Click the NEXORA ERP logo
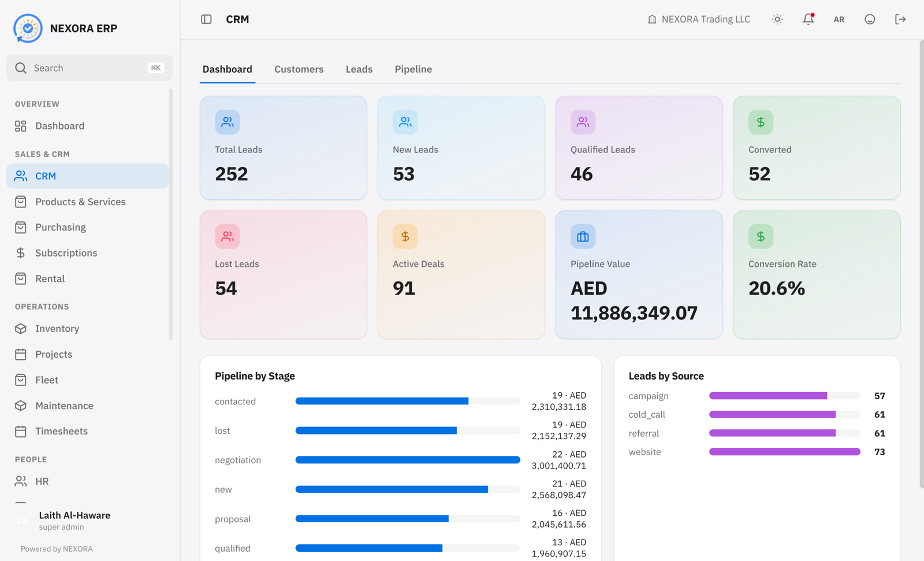Image resolution: width=924 pixels, height=561 pixels. tap(28, 28)
